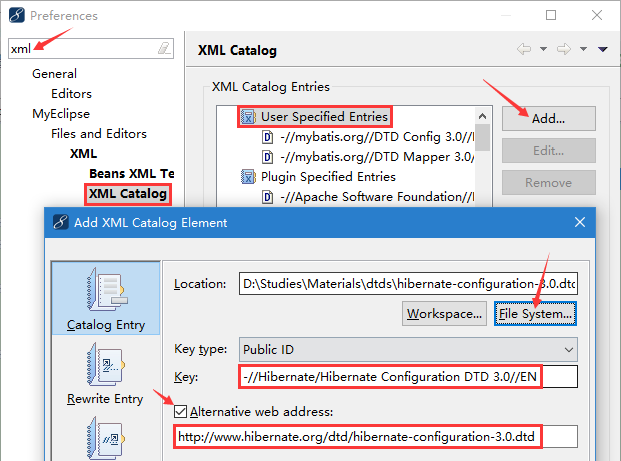Click the Plugin Specified Entries catalog icon
The width and height of the screenshot is (621, 461).
coord(248,177)
